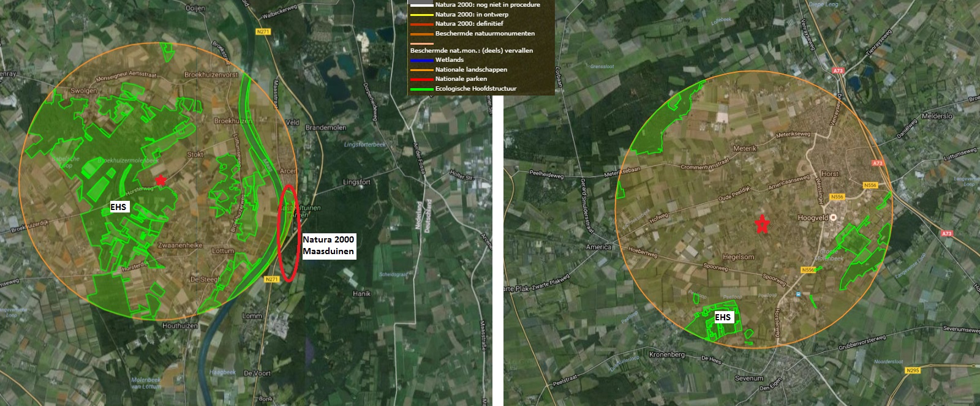Click the Houthuizen place name
Image resolution: width=980 pixels, height=406 pixels.
180,326
